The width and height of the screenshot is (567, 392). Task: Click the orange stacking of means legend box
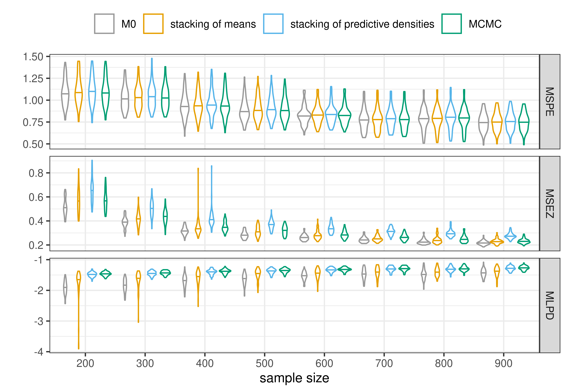tap(153, 24)
